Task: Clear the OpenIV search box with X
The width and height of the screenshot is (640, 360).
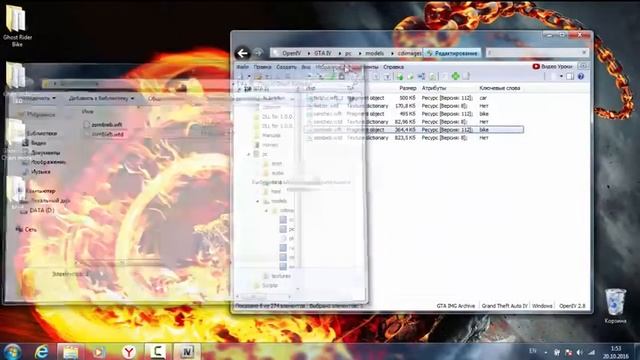Action: coord(584,53)
